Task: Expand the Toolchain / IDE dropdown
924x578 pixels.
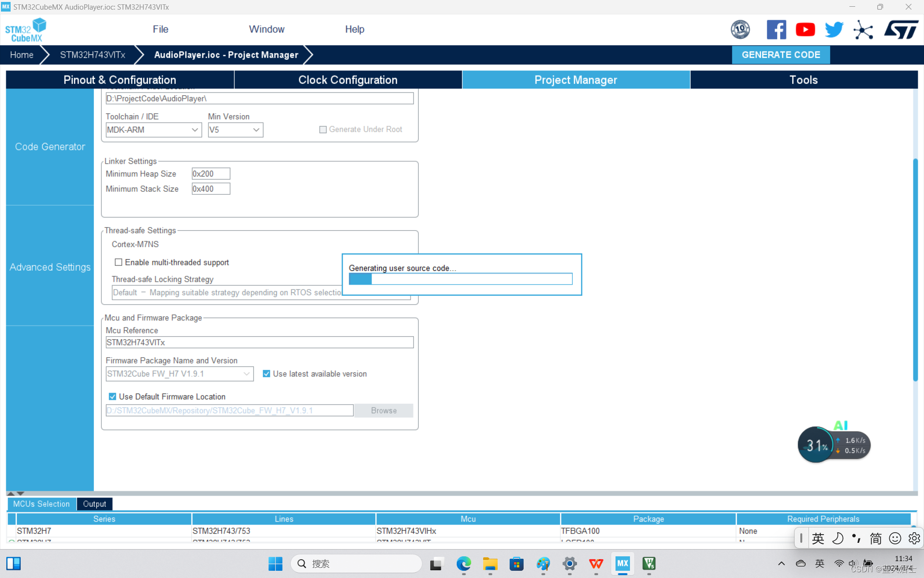Action: pyautogui.click(x=153, y=130)
